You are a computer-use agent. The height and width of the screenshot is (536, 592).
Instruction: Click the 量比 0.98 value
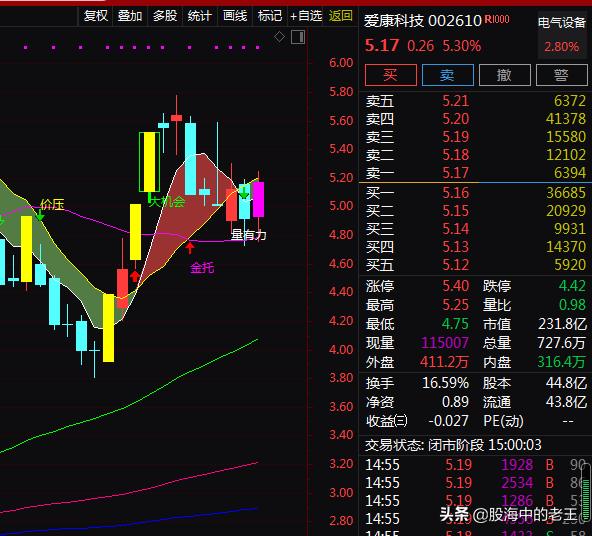click(572, 305)
